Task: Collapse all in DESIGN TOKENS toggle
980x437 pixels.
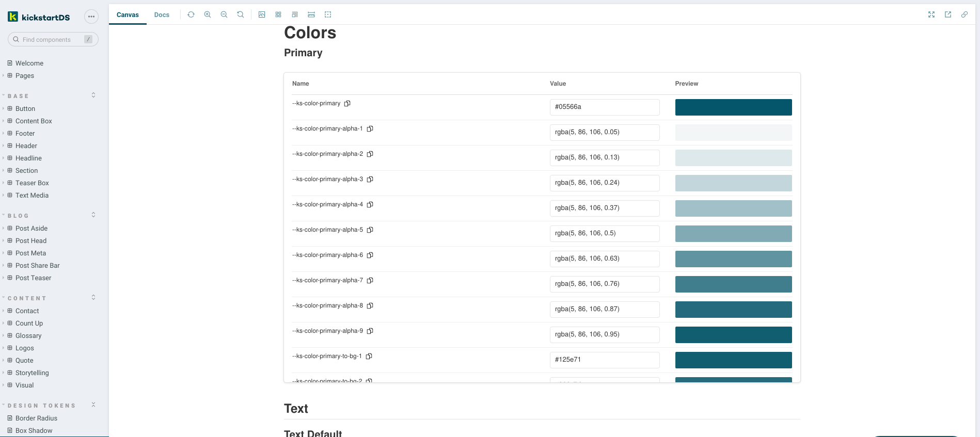Action: click(x=93, y=404)
